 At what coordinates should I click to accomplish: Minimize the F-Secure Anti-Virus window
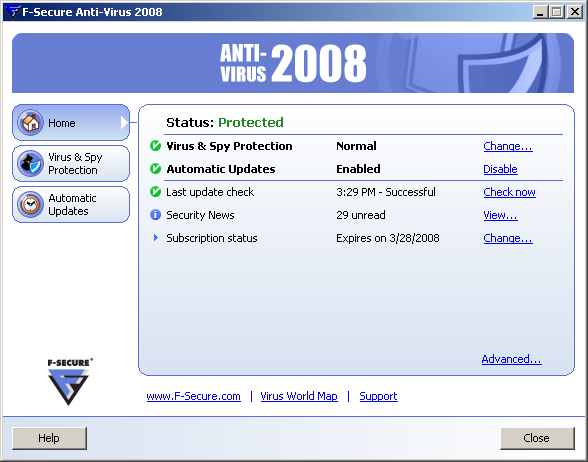click(540, 12)
